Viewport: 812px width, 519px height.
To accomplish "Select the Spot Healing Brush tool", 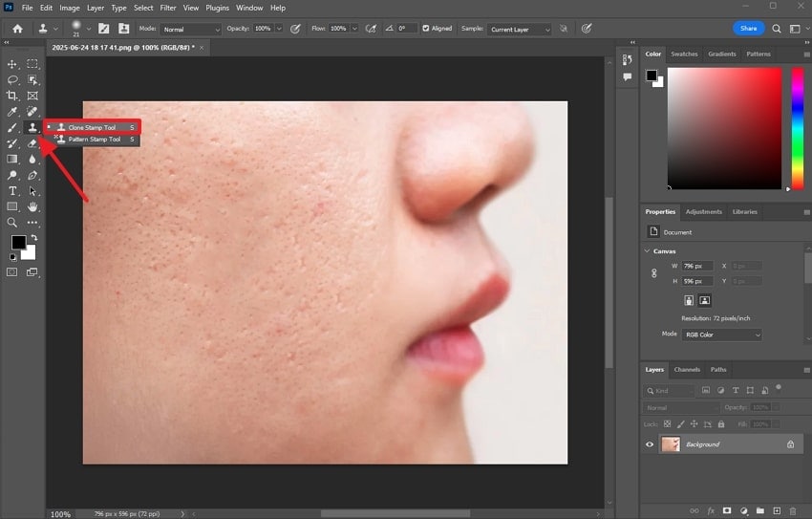I will tap(32, 112).
